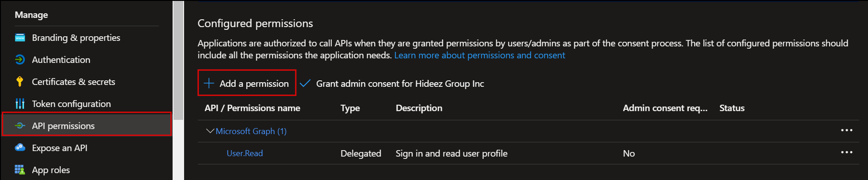Viewport: 868px width, 180px height.
Task: Click the App roles grid icon
Action: tap(20, 170)
